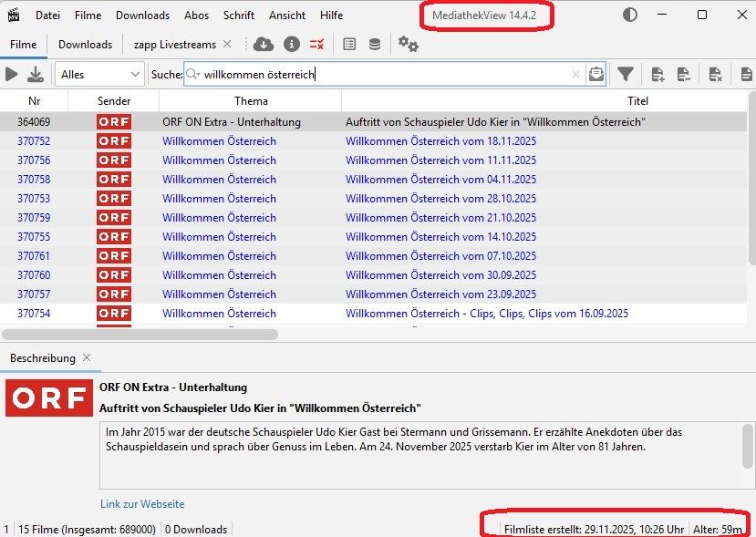
Task: Sort the table by Thema column header
Action: [251, 101]
